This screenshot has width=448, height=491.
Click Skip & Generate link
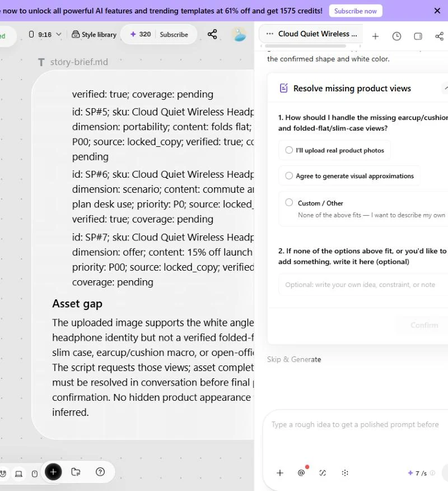click(x=294, y=359)
